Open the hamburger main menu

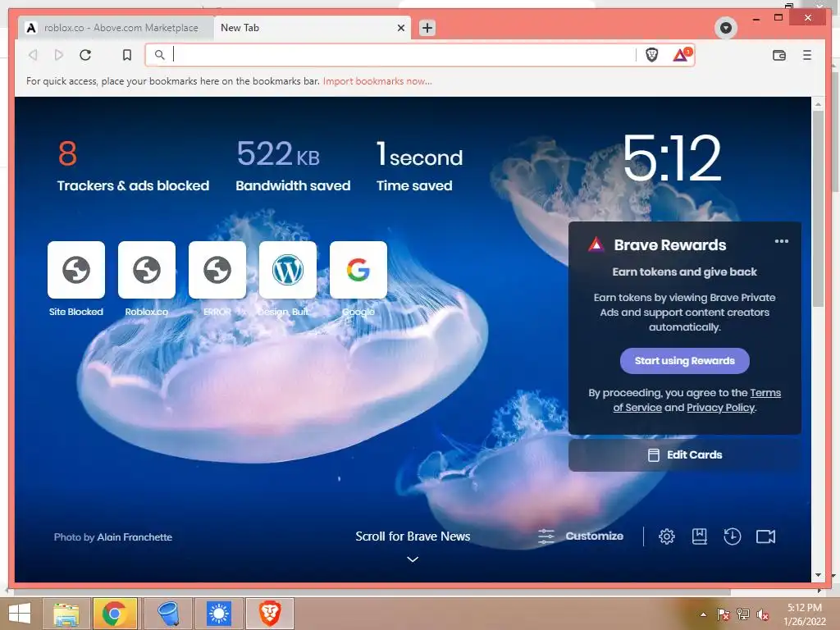[x=807, y=55]
